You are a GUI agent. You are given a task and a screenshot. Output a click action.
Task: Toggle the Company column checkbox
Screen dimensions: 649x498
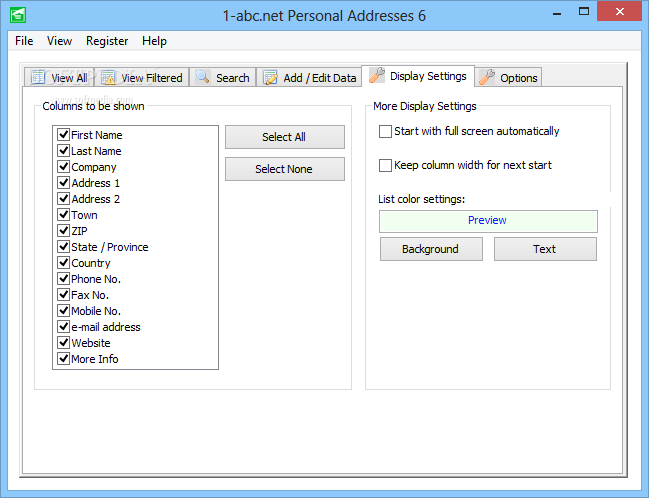(x=63, y=166)
